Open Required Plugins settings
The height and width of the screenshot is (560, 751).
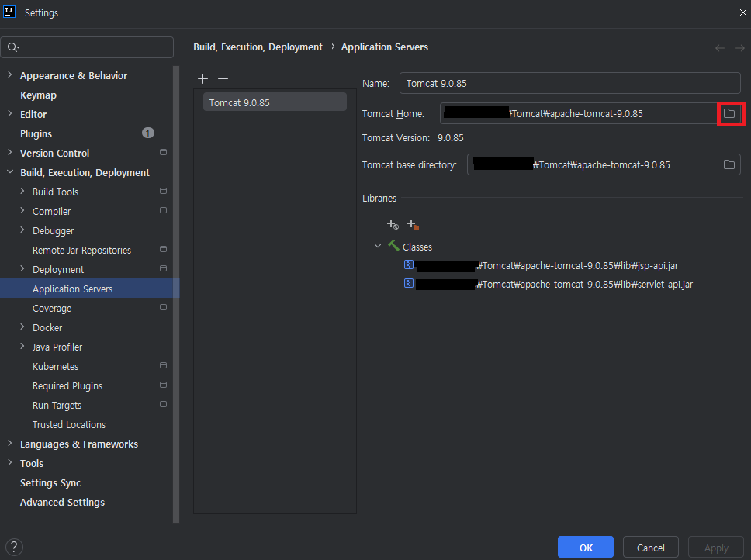click(67, 385)
